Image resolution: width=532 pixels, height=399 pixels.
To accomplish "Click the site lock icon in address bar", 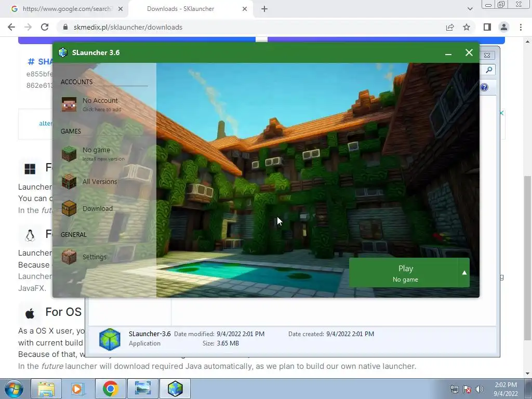I will [65, 27].
